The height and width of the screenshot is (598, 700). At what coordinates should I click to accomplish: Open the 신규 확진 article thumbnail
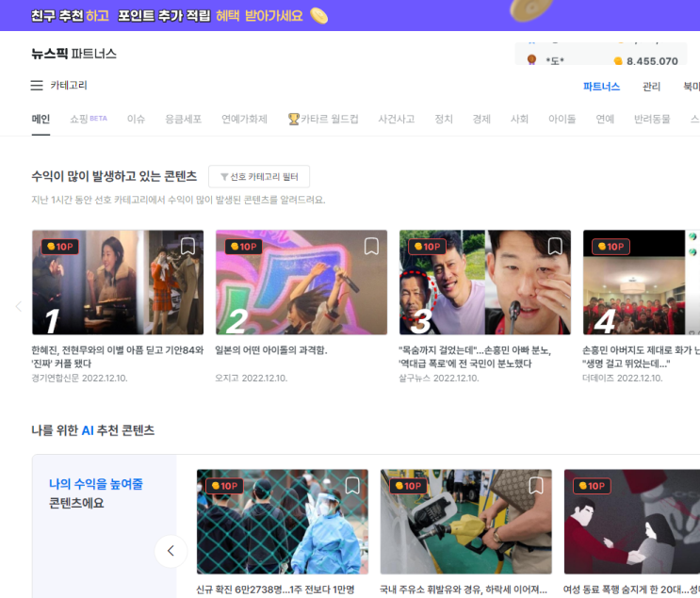click(283, 522)
